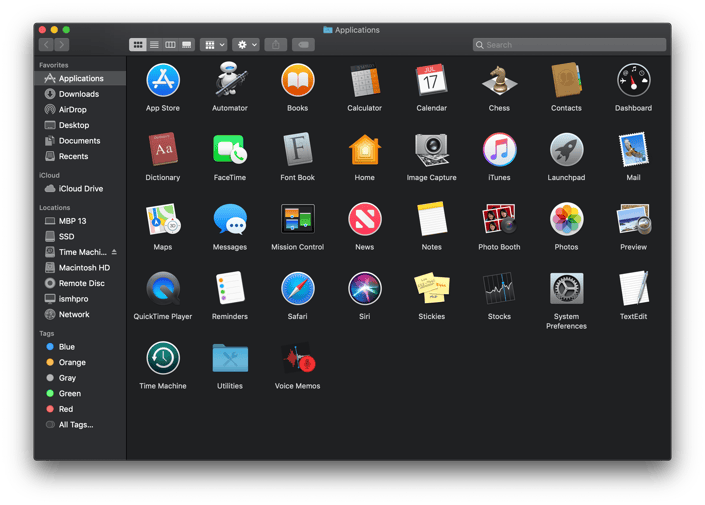This screenshot has height=505, width=705.
Task: Select the Calendar app icon
Action: point(431,80)
